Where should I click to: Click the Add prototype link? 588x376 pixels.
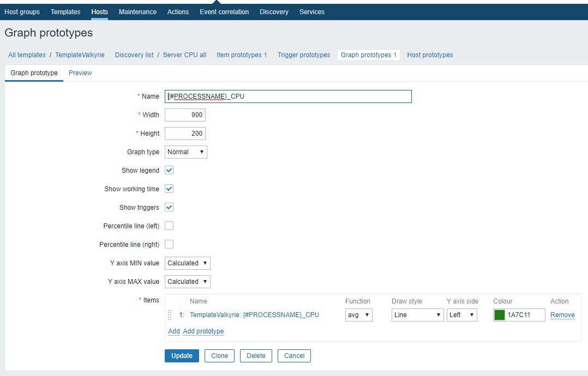tap(204, 331)
